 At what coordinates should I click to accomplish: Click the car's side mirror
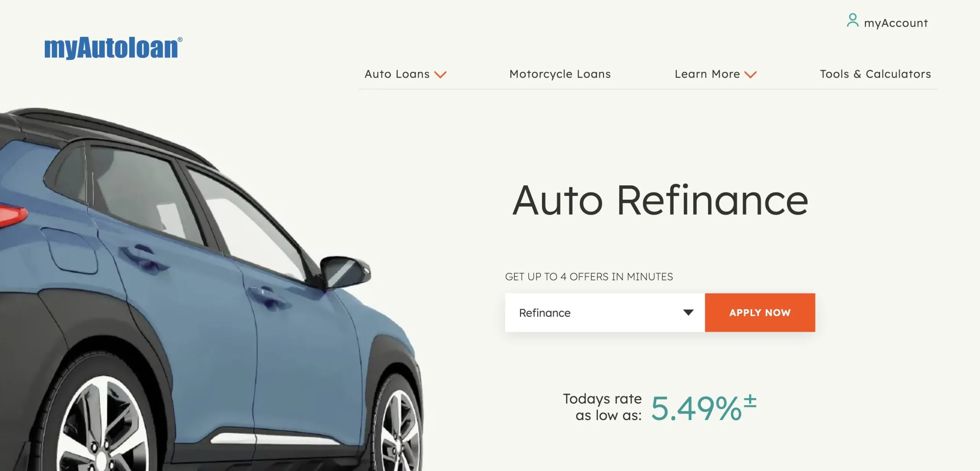[x=345, y=272]
